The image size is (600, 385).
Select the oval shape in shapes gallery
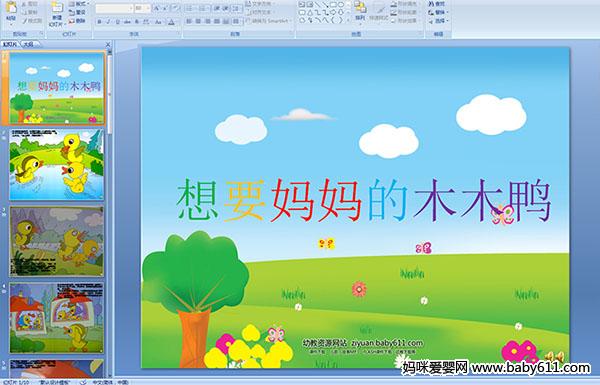[341, 4]
